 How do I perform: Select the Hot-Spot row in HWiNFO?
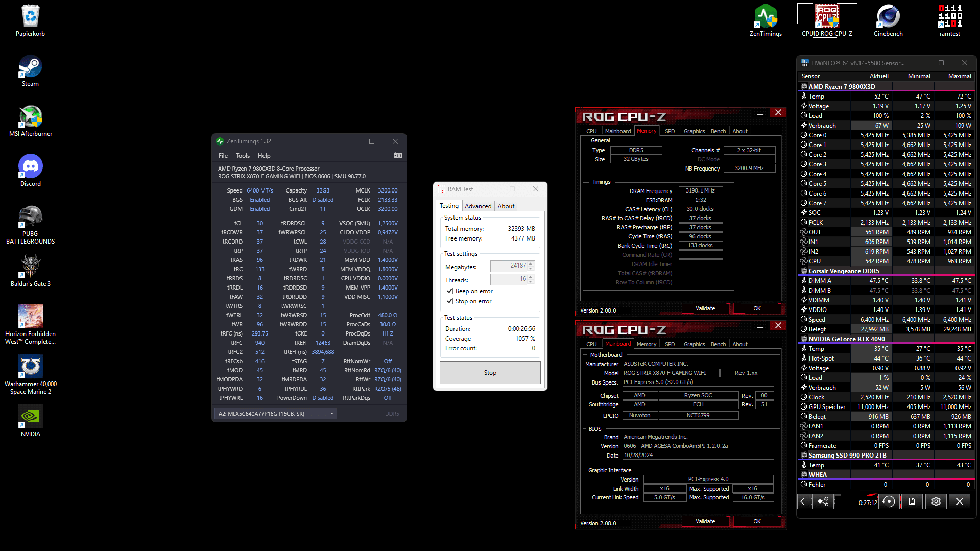pos(886,358)
